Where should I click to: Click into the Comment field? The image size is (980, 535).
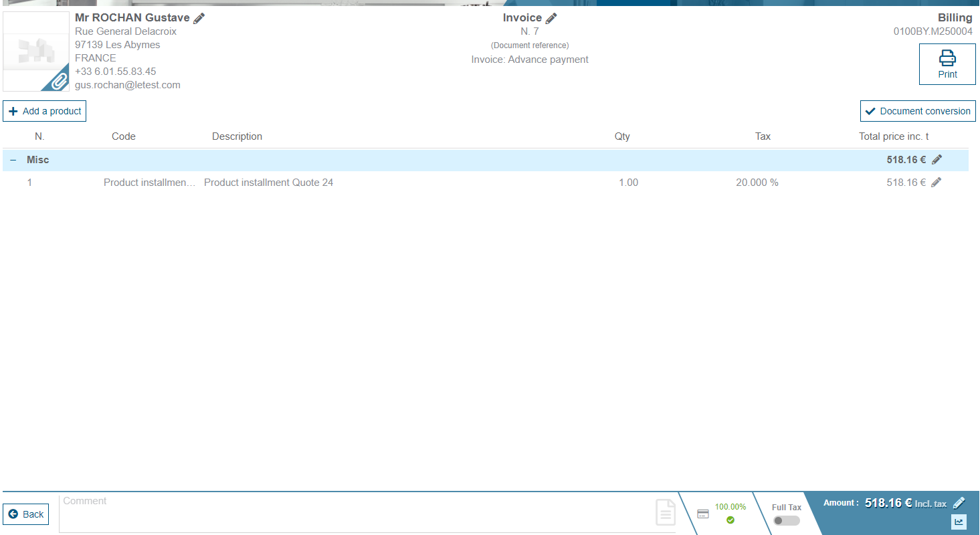(x=355, y=512)
